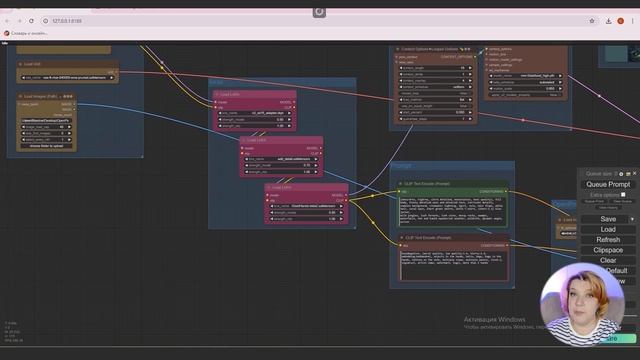Image resolution: width=640 pixels, height=360 pixels.
Task: Open View Queue
Action: click(x=622, y=202)
